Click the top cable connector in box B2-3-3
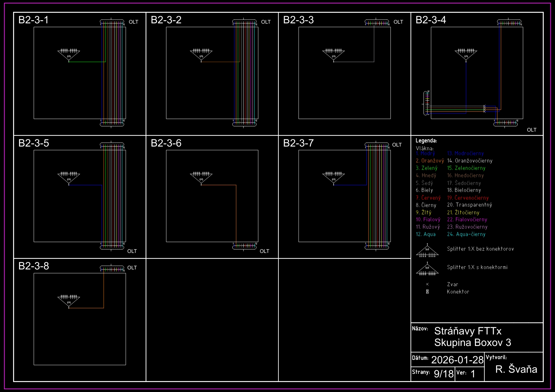Image resolution: width=555 pixels, height=392 pixels. point(377,22)
